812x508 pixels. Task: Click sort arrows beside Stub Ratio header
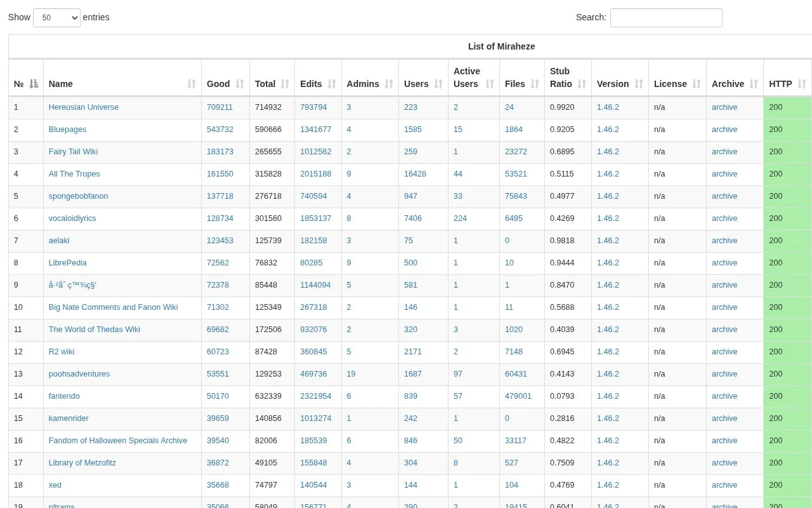(582, 84)
